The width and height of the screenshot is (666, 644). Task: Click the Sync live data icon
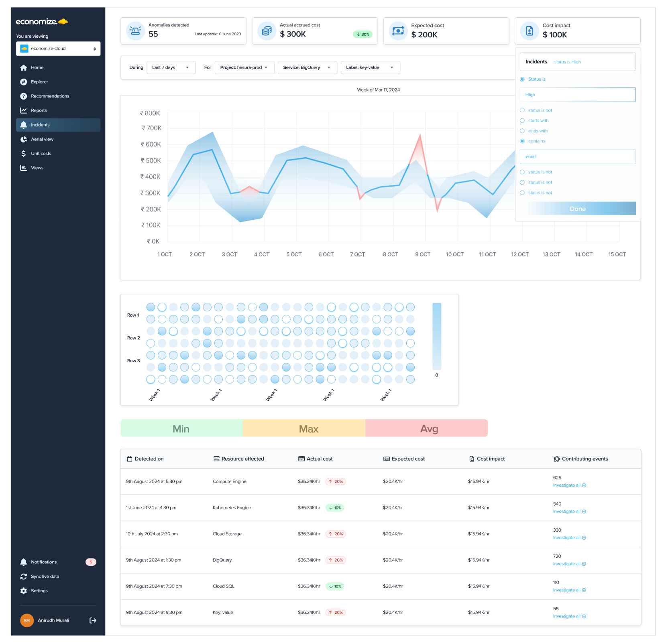[23, 576]
